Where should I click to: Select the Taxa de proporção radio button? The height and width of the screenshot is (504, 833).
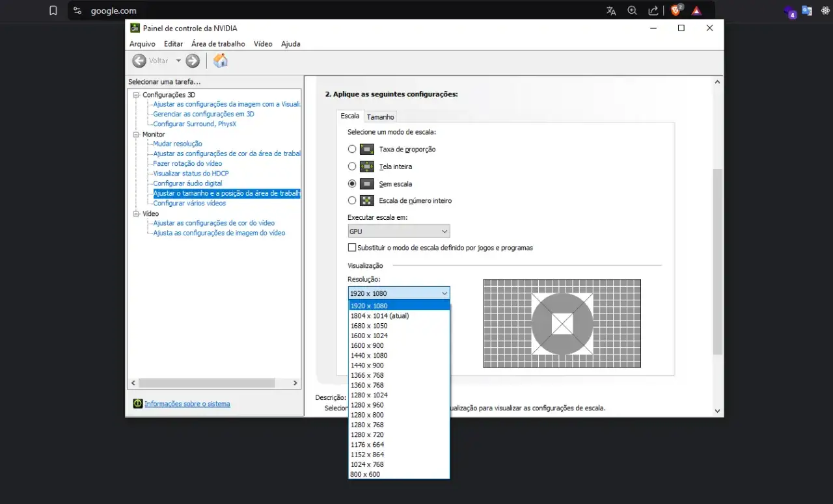click(x=352, y=149)
